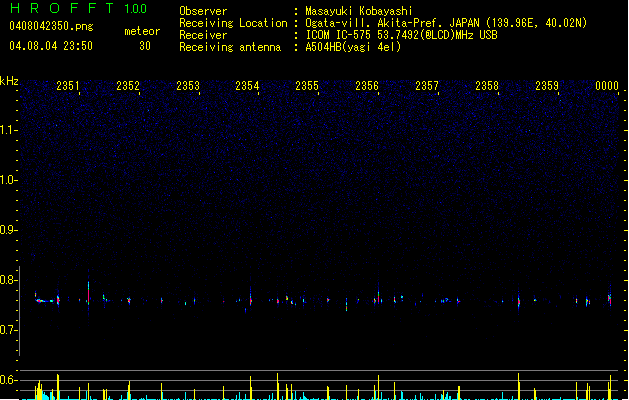The height and width of the screenshot is (400, 629).
Task: Click the 2352 time axis marker
Action: click(x=128, y=86)
